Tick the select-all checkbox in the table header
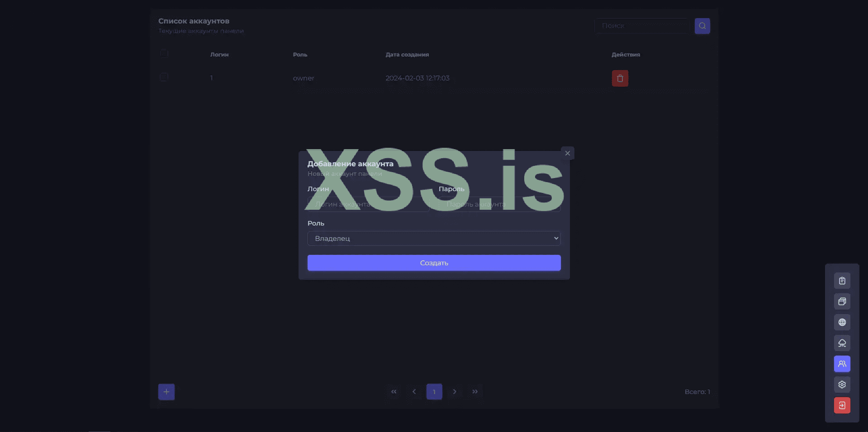This screenshot has width=868, height=432. click(x=164, y=53)
